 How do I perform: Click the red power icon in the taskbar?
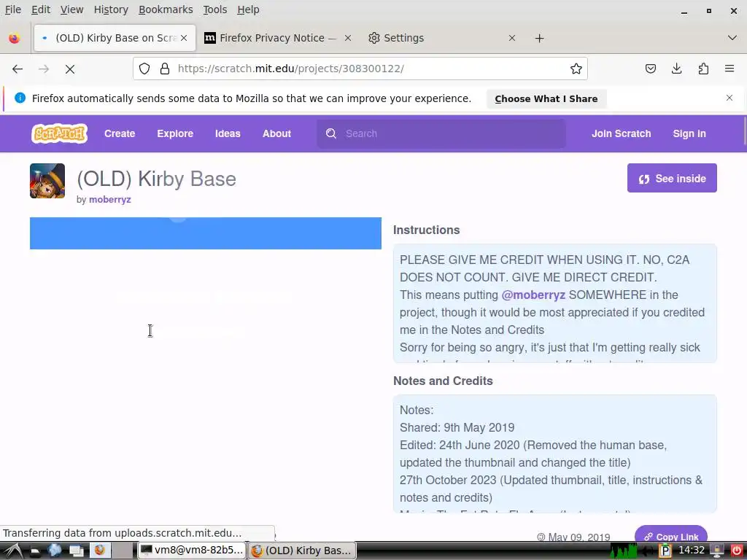[x=736, y=551]
